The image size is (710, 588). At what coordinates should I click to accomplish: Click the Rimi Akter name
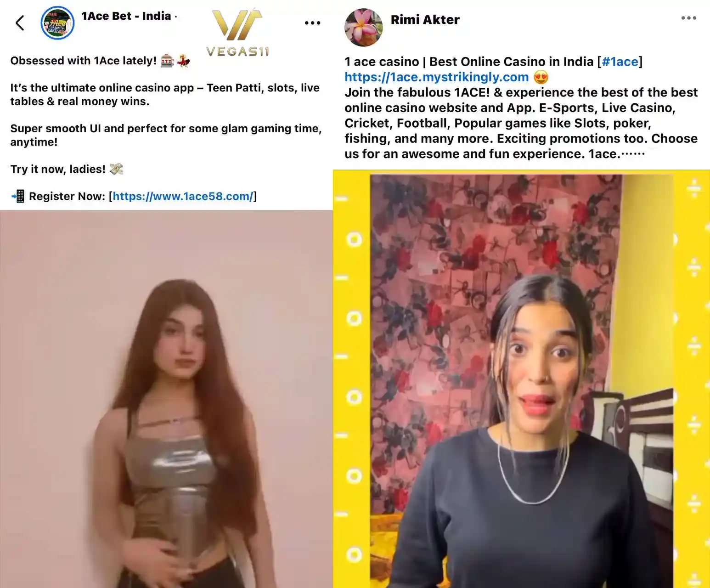425,20
